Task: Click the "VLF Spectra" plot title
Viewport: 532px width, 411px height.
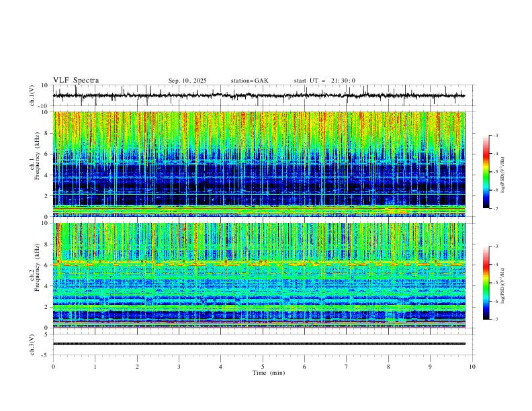Action: click(x=76, y=81)
